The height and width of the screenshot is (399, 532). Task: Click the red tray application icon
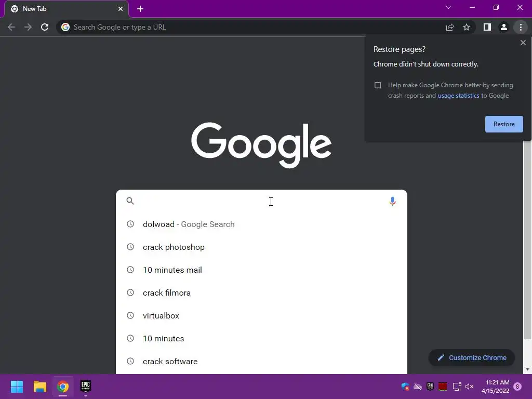pos(443,387)
